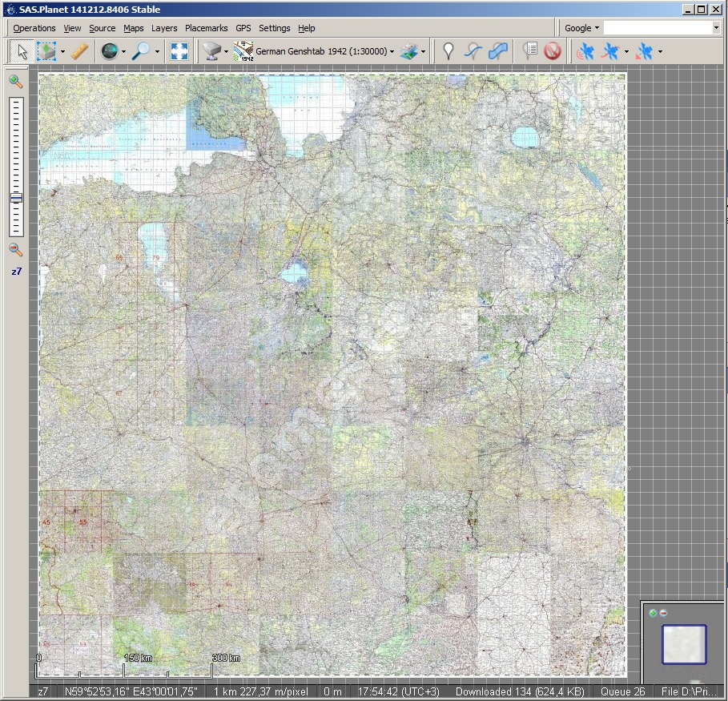Expand the search box history arrow
The image size is (728, 701).
tap(716, 28)
